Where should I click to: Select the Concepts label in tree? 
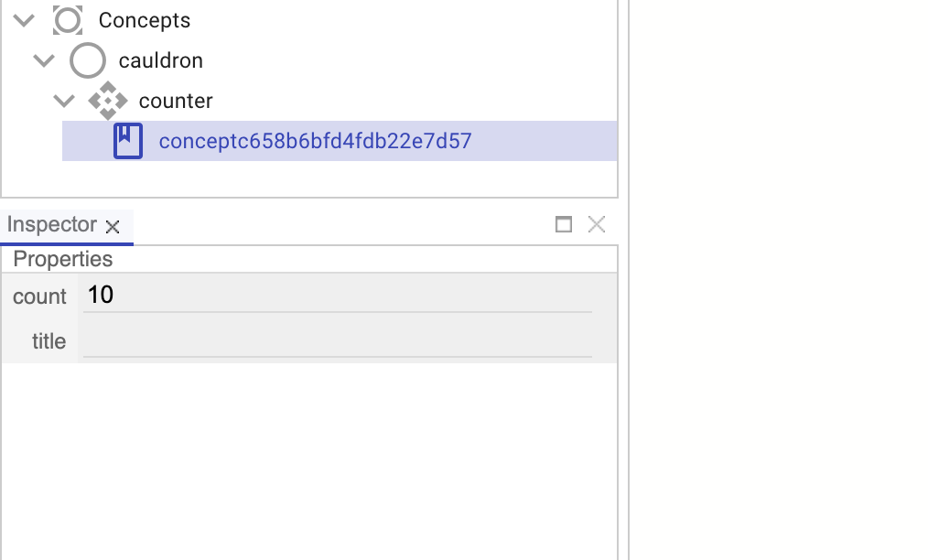coord(145,20)
